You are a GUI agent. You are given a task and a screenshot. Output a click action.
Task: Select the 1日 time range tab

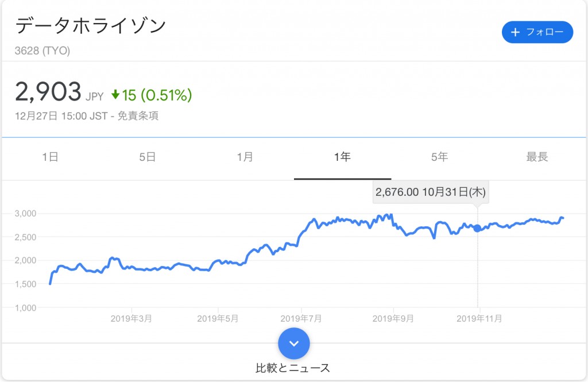coord(51,157)
